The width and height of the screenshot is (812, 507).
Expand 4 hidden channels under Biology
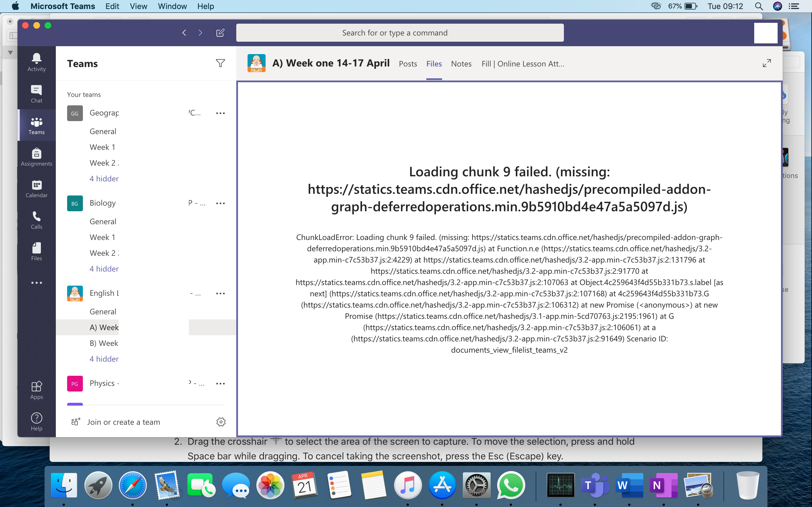coord(104,269)
